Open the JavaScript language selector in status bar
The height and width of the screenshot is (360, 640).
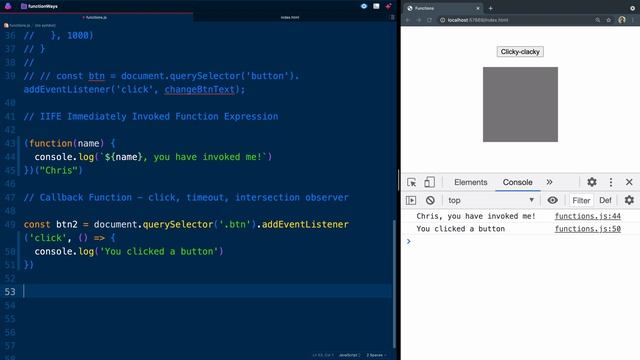pyautogui.click(x=349, y=355)
